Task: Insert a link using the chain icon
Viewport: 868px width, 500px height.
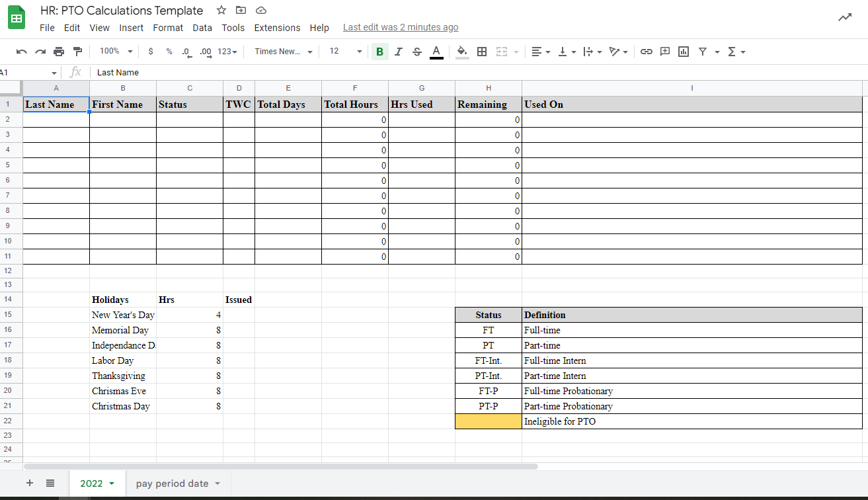Action: [647, 52]
